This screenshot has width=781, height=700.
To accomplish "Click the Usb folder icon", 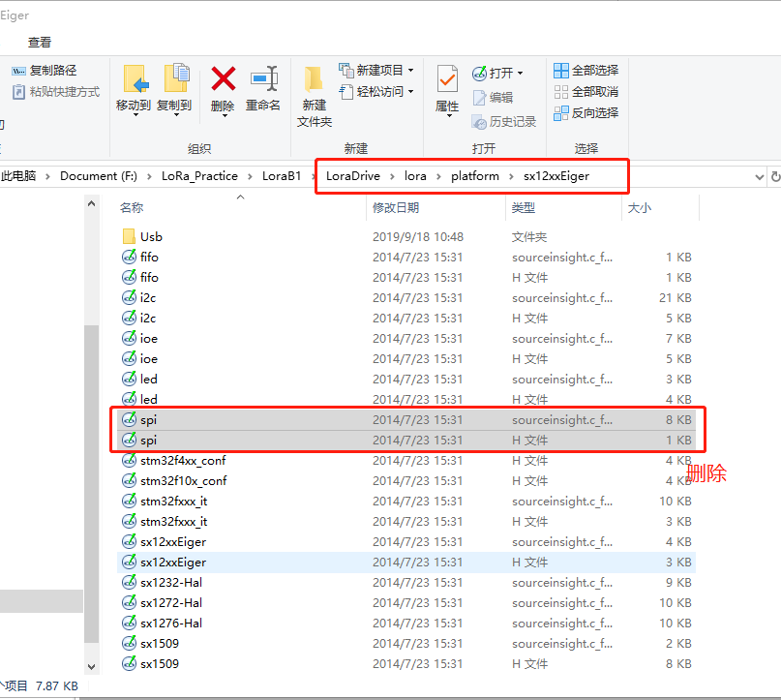I will tap(129, 236).
